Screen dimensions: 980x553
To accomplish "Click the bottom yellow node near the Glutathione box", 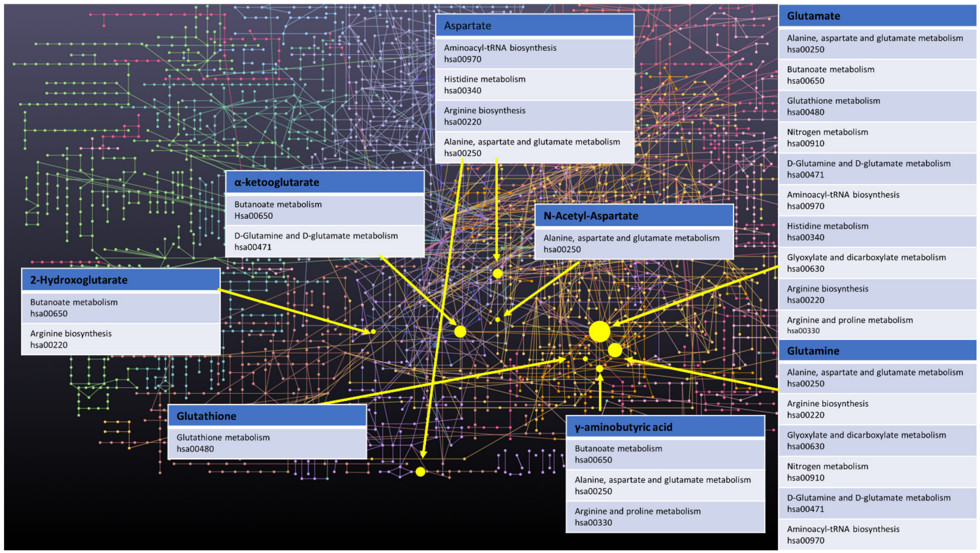I will pos(420,472).
